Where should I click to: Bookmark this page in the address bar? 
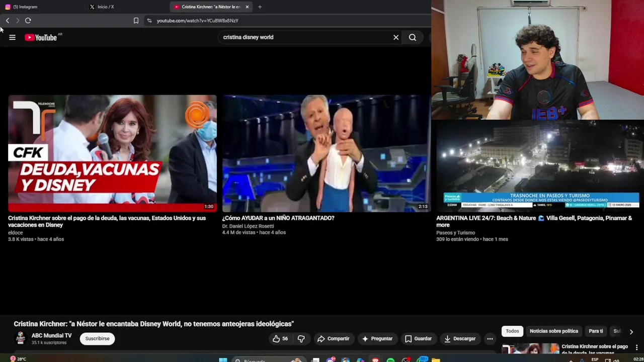click(136, 21)
